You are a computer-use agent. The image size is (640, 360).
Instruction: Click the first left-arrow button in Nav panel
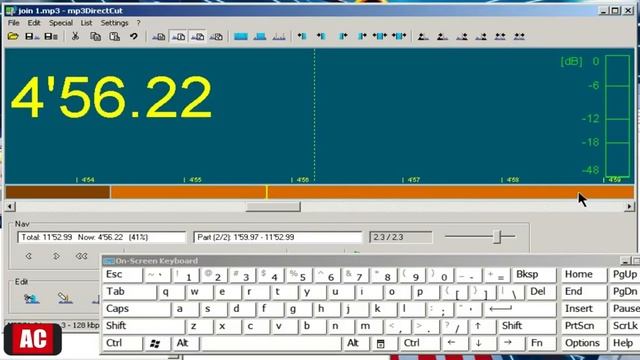(28, 256)
